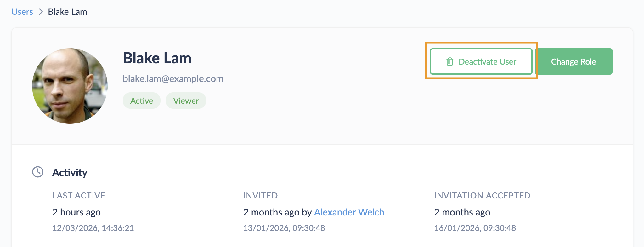Click the breadcrumb chevron separator arrow
Image resolution: width=644 pixels, height=247 pixels.
(x=41, y=12)
